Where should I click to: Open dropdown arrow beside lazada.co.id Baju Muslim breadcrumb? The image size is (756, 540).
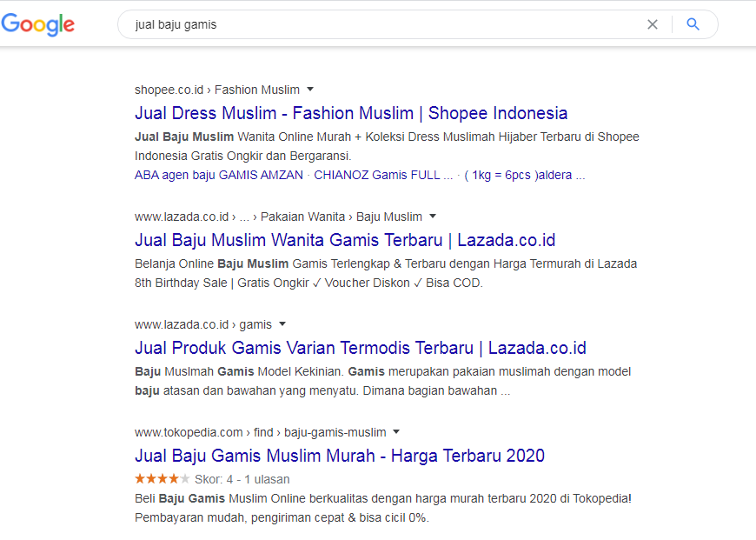[433, 217]
